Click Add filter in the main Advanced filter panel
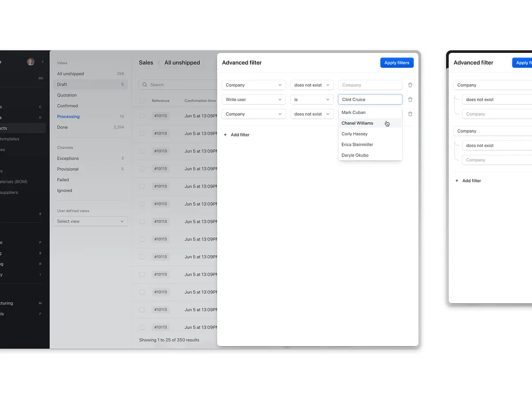Image resolution: width=532 pixels, height=399 pixels. tap(236, 135)
